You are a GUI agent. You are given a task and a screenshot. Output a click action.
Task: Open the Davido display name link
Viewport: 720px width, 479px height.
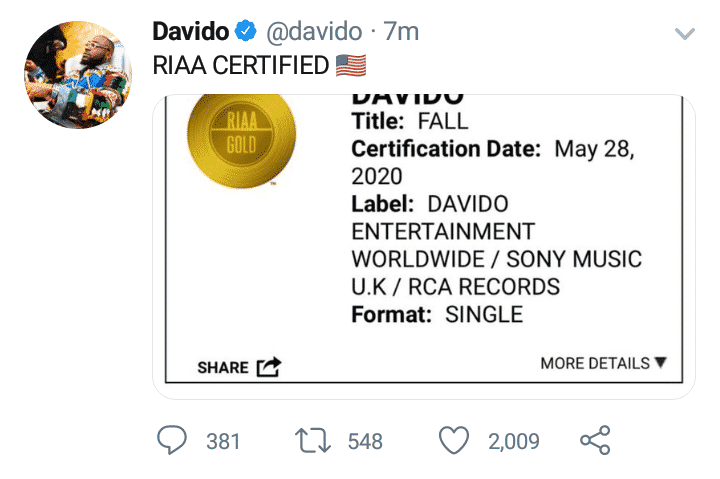191,32
